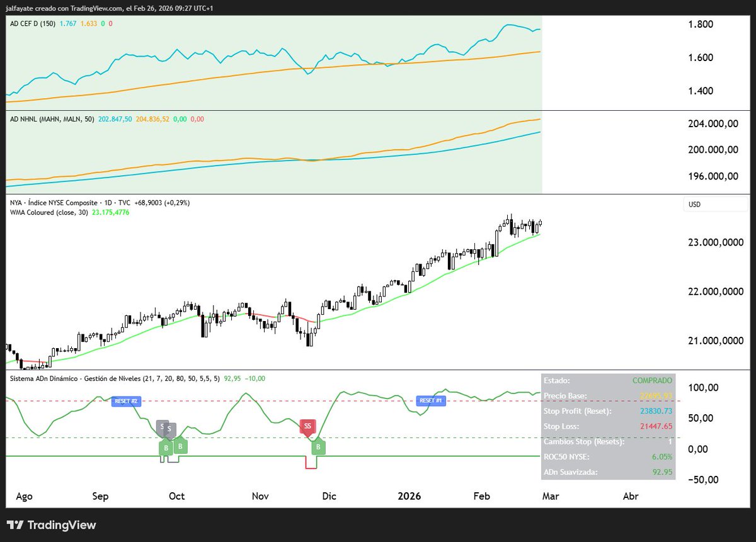Click the Sep label on time axis
756x542 pixels.
coord(100,496)
